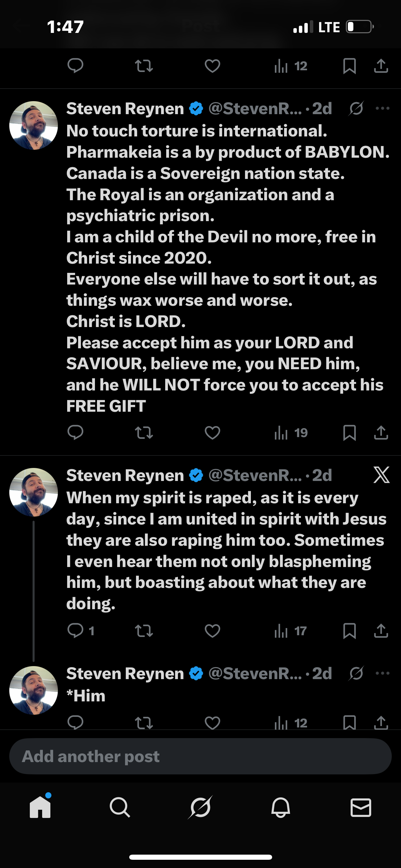
Task: Tap Grok icon on 'No touch torture' post
Action: coord(356,109)
